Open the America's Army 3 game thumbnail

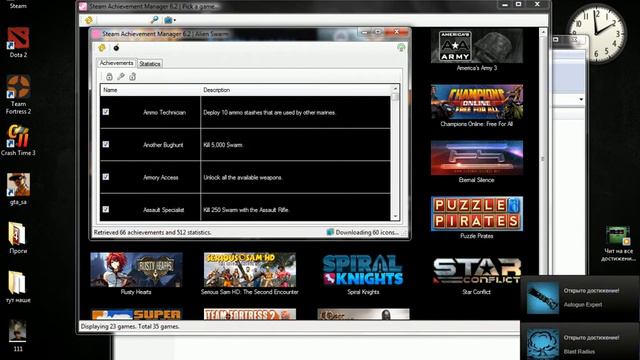click(476, 46)
